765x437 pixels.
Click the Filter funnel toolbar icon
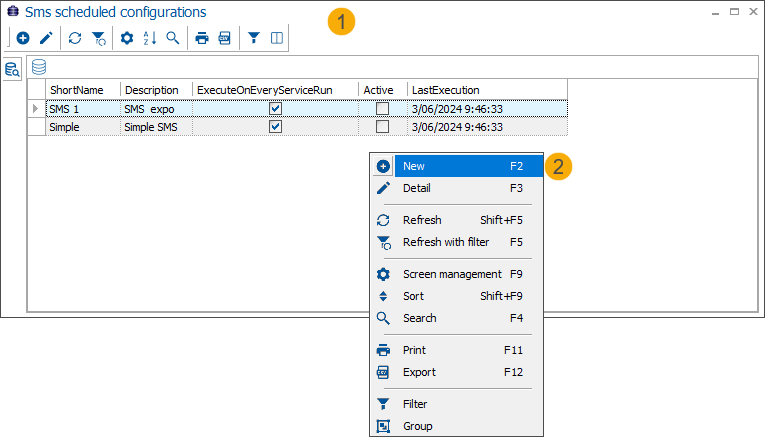point(254,38)
